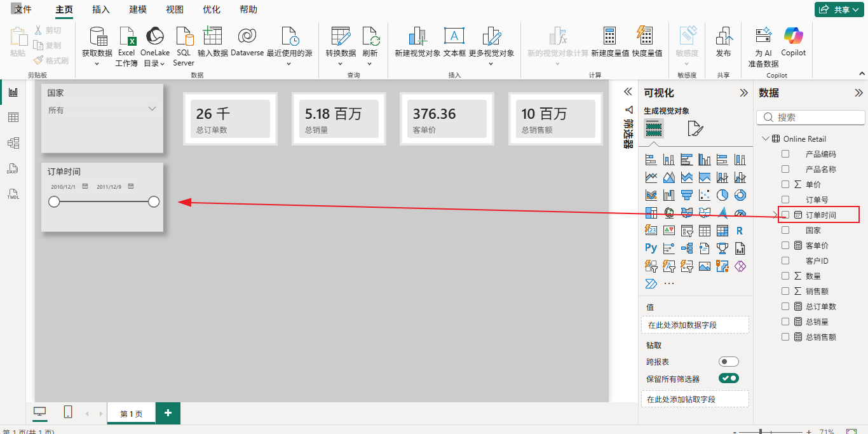Click the 共享 button
Screen dimensions: 868x434
839,10
